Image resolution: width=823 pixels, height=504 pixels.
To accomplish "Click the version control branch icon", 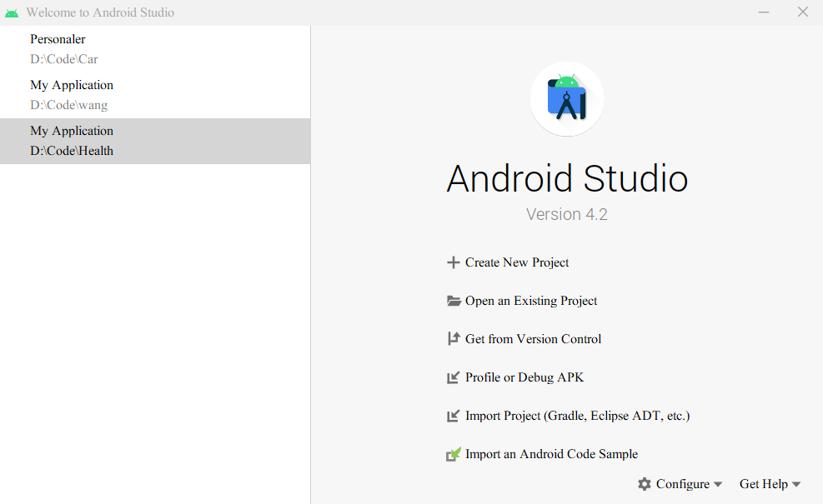I will click(454, 339).
